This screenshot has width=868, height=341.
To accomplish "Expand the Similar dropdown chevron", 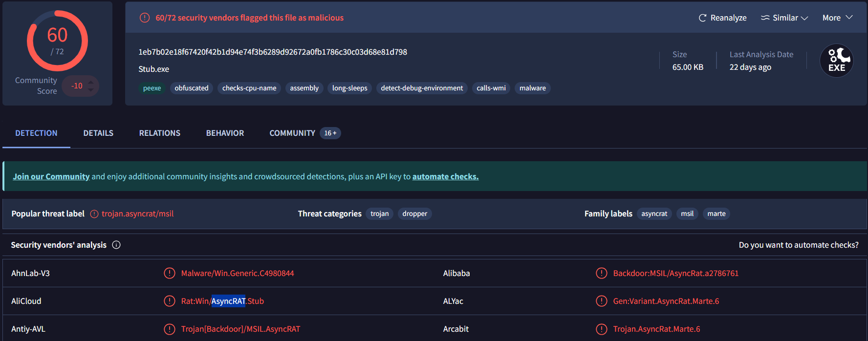I will (804, 18).
